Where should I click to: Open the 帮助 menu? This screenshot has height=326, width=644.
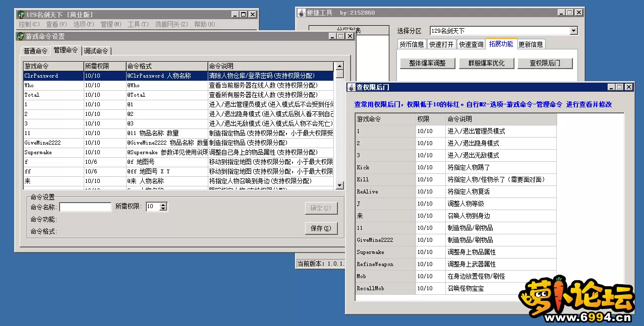point(204,24)
